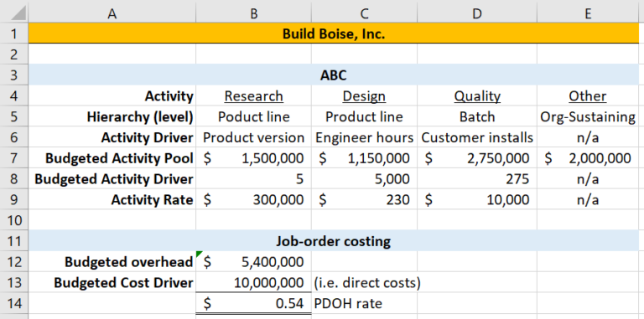Select the 230 activity rate cell
This screenshot has width=644, height=319.
364,199
